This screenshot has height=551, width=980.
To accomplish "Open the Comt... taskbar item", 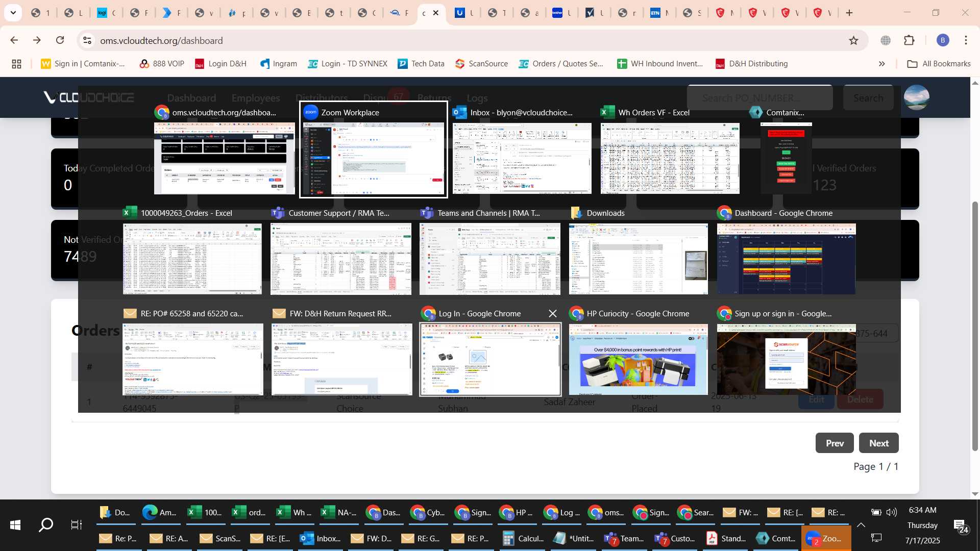I will click(x=776, y=538).
